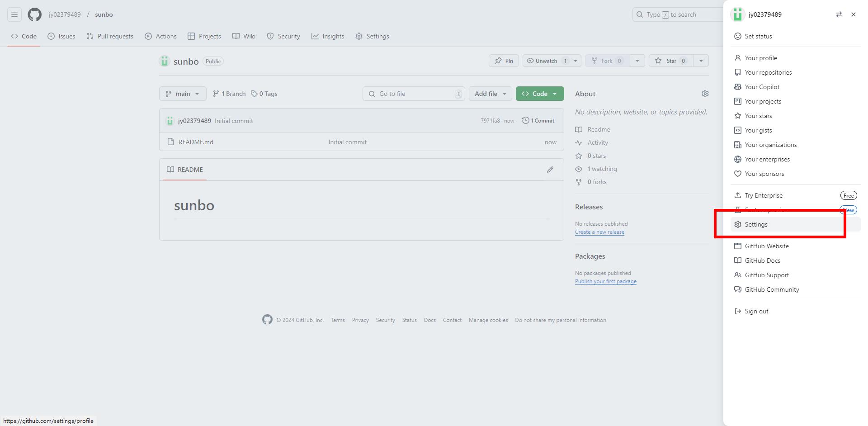This screenshot has height=426, width=868.
Task: Open the Issues tab
Action: coord(61,36)
